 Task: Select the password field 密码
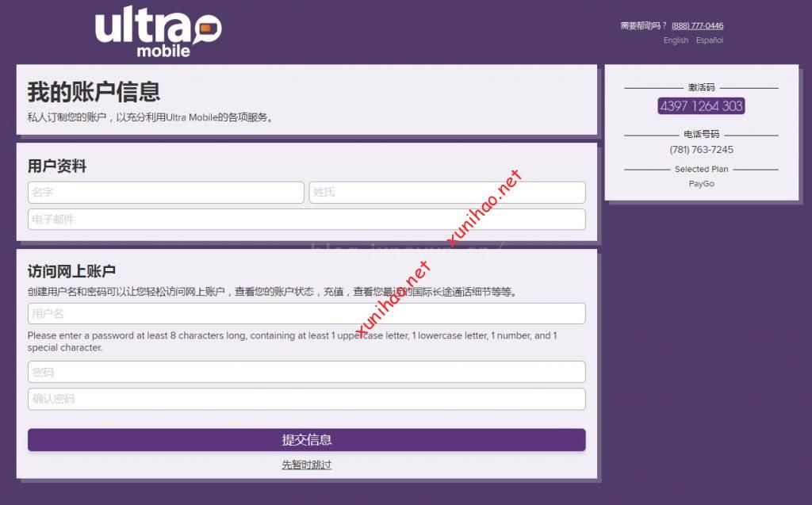pos(307,372)
